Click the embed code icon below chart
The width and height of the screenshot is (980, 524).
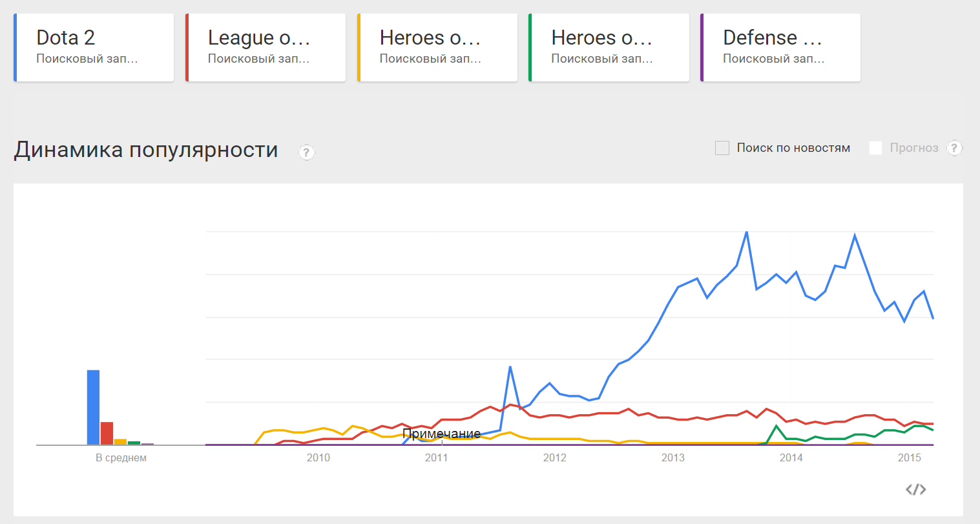pos(916,490)
